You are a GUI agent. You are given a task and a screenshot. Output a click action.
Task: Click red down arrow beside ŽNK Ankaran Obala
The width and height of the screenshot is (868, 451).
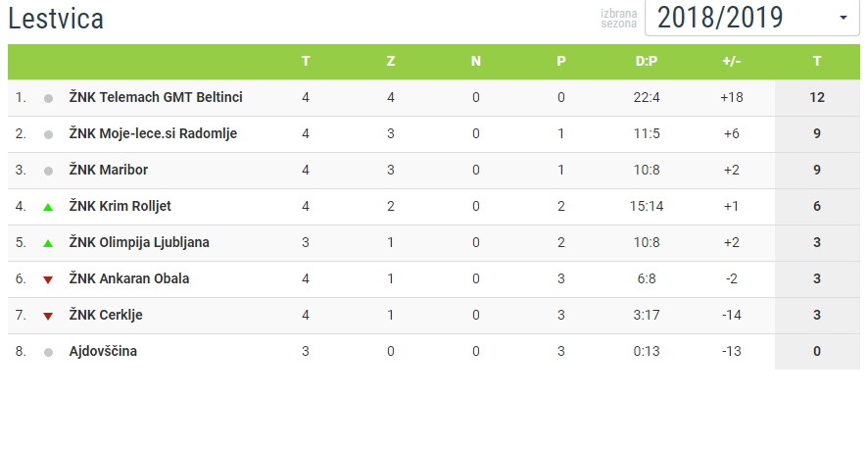pyautogui.click(x=48, y=279)
